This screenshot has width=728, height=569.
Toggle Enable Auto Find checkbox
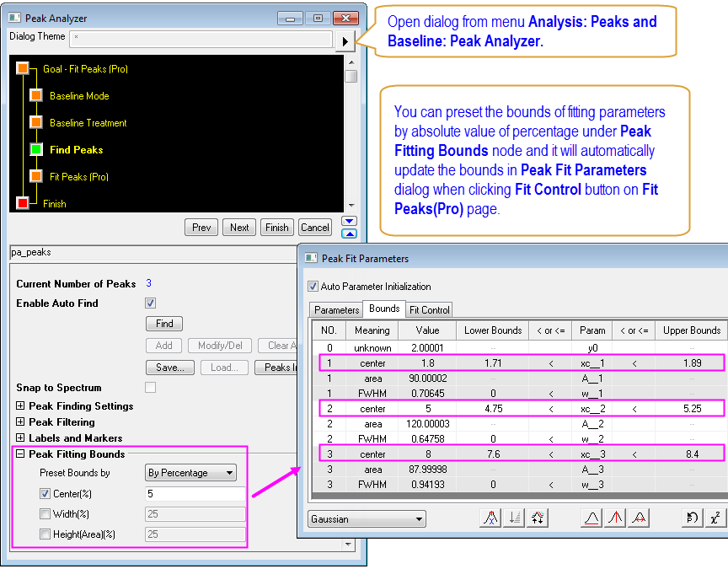pyautogui.click(x=151, y=303)
